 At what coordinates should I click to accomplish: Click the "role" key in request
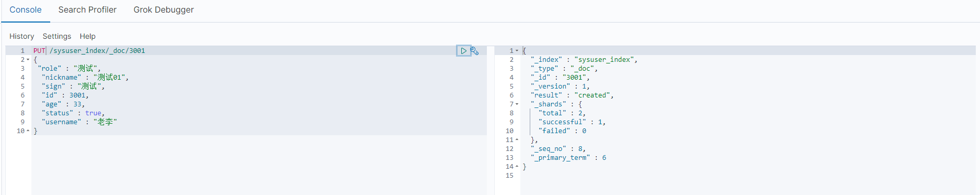click(x=50, y=69)
